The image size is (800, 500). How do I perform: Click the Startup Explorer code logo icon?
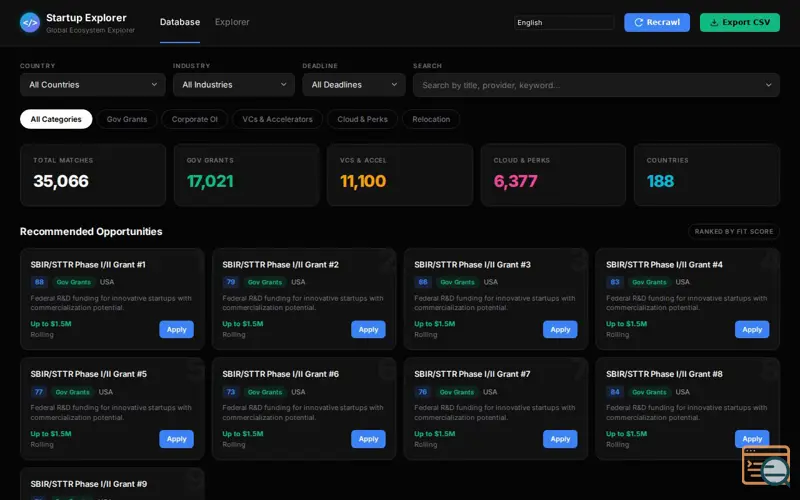click(30, 22)
